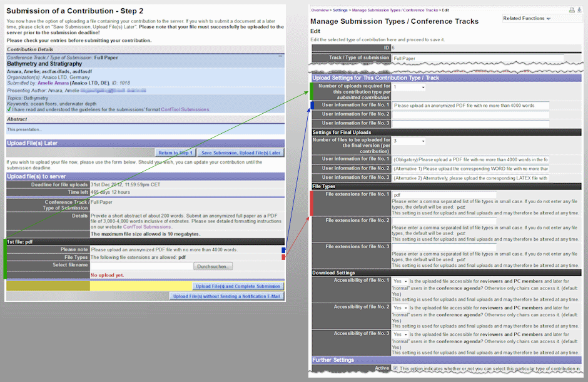This screenshot has width=588, height=382.
Task: Click Track / Type of submission field
Action: [478, 59]
